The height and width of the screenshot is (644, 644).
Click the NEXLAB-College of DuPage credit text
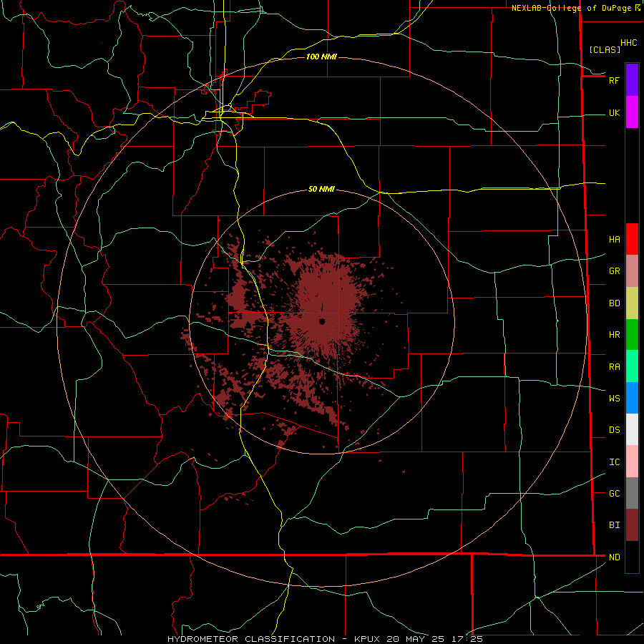coord(571,8)
